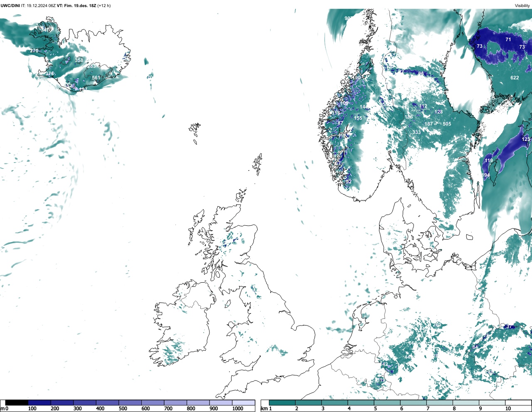Click the init time '19.12.2024 06Z'
Viewport: 532px width, 412px height.
(41, 6)
